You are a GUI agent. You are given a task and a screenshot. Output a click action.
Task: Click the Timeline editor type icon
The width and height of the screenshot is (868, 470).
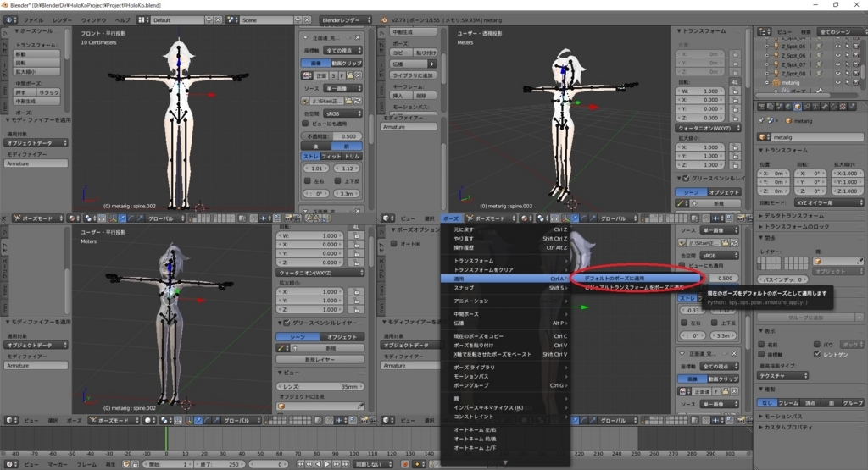pyautogui.click(x=11, y=464)
